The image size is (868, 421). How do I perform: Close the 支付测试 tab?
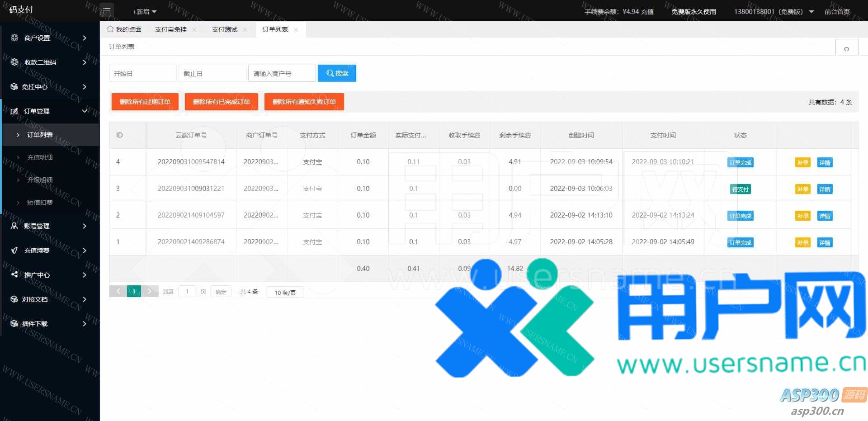coord(245,30)
